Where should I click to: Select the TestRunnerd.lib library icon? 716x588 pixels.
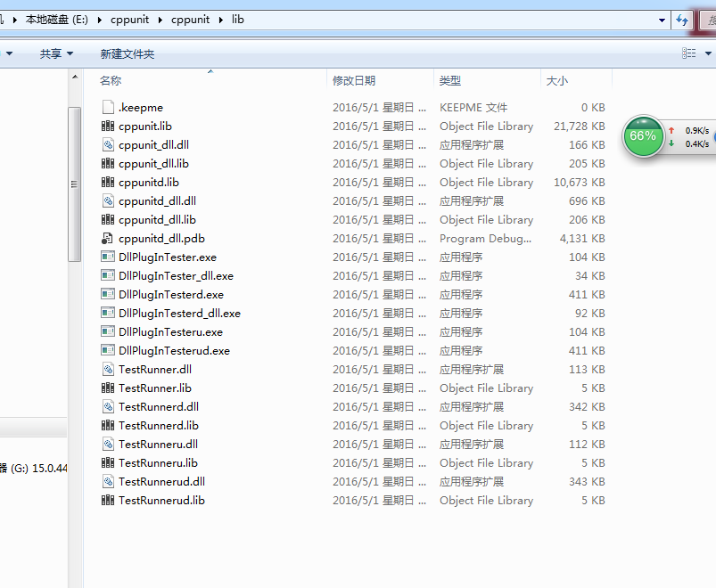pyautogui.click(x=108, y=425)
